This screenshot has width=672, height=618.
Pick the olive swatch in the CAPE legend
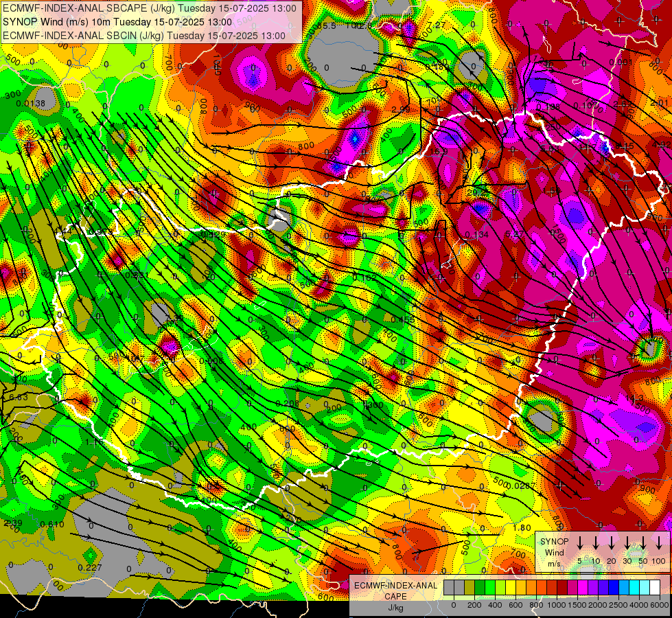470,587
